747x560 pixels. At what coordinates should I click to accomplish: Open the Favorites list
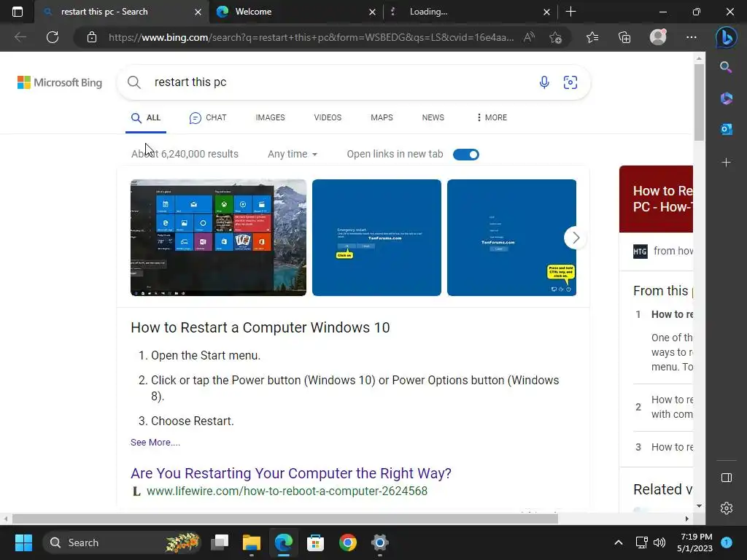pos(592,37)
